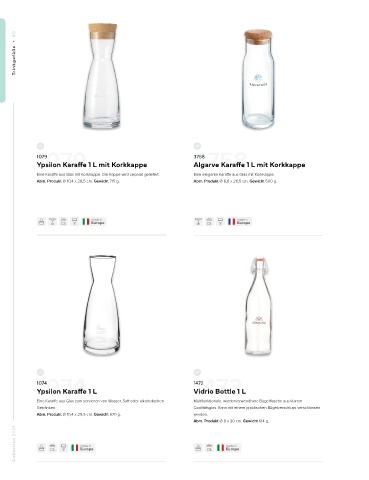Click the small round badge above item number 1079

(40, 146)
